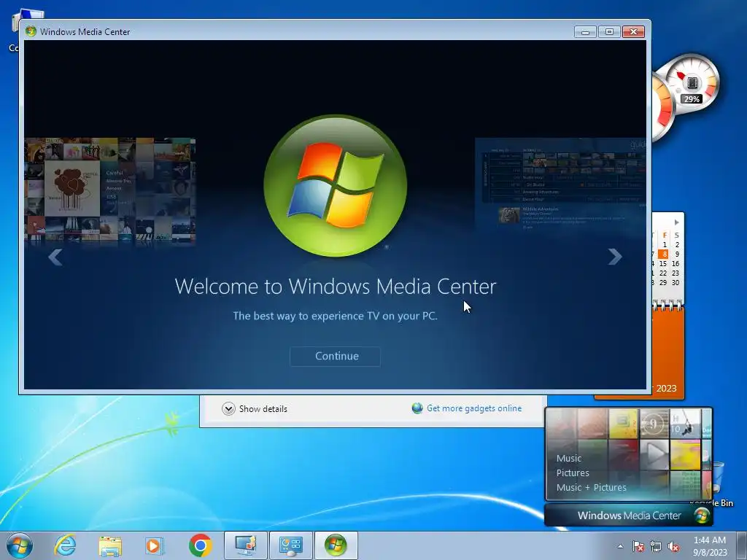Select the TV guide preview on the right
Screen dimensions: 747x560
[560, 184]
